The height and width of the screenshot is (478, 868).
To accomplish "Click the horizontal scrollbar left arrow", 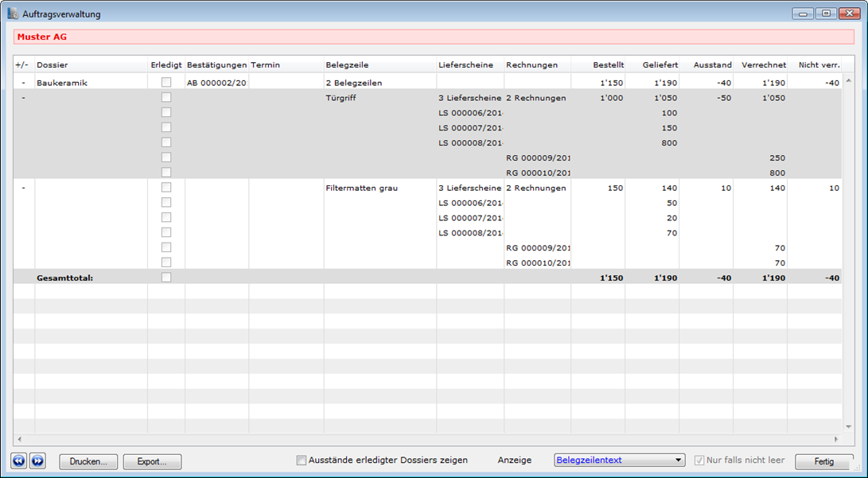I will tap(19, 439).
